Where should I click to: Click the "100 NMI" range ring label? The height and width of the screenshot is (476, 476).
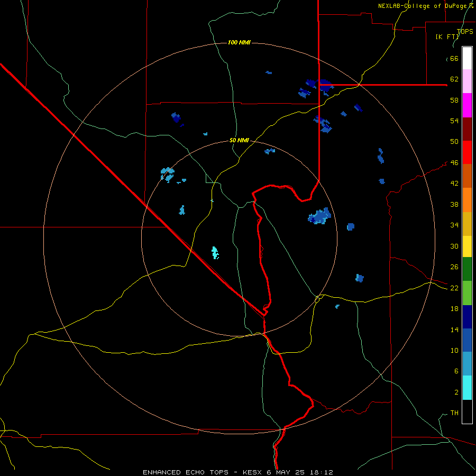click(239, 42)
